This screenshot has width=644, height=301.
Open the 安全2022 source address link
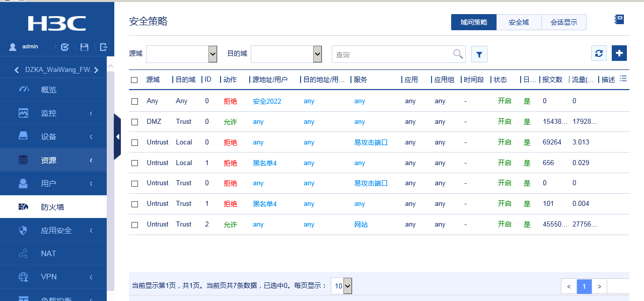coord(267,101)
